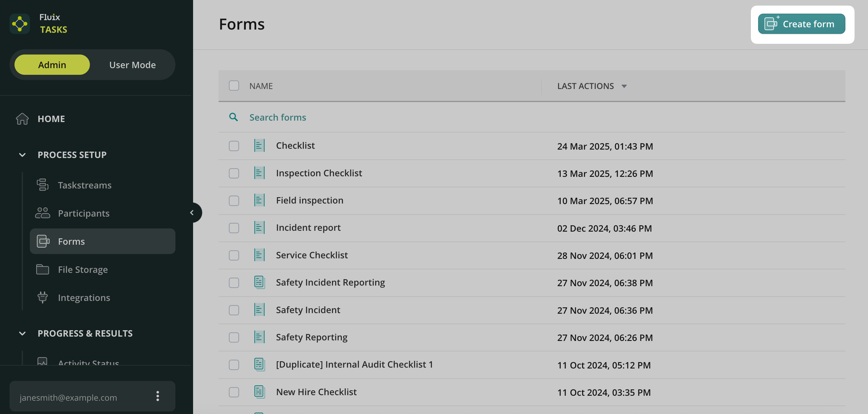Click the Safety Incident Reporting form icon

pos(259,282)
